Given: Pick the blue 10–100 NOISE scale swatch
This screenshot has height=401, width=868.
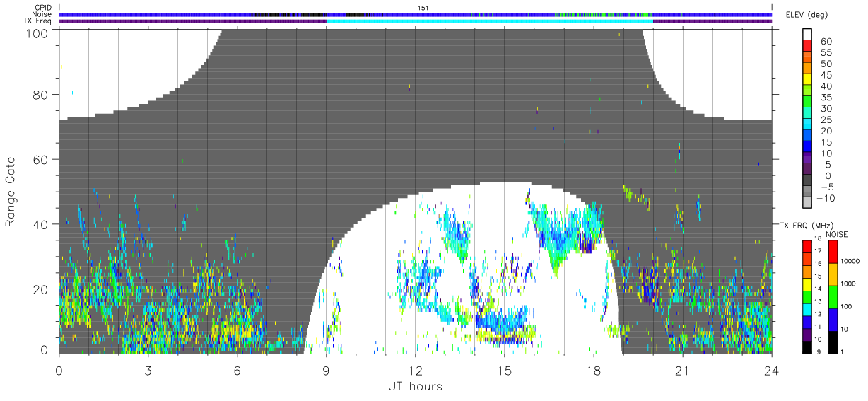Looking at the screenshot, I should click(x=833, y=320).
